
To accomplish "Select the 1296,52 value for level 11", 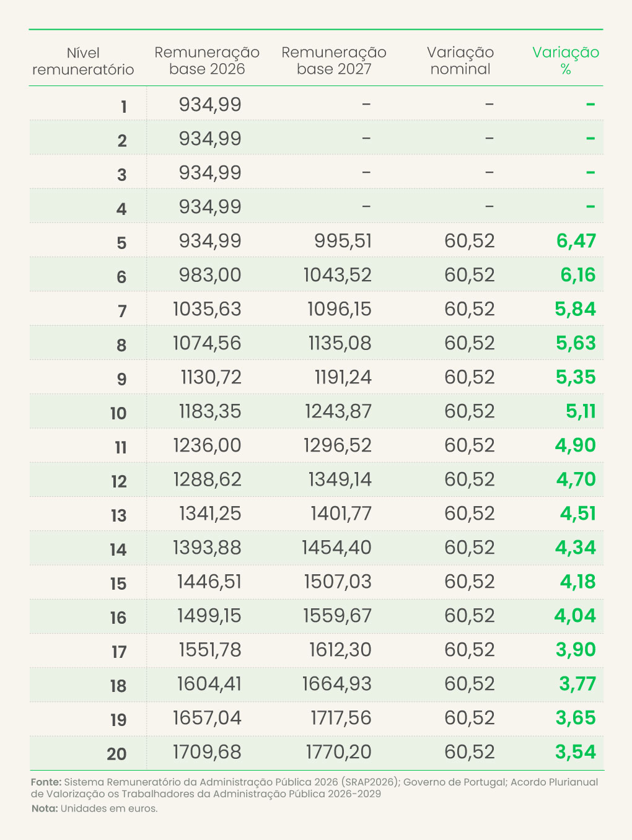I will (338, 445).
